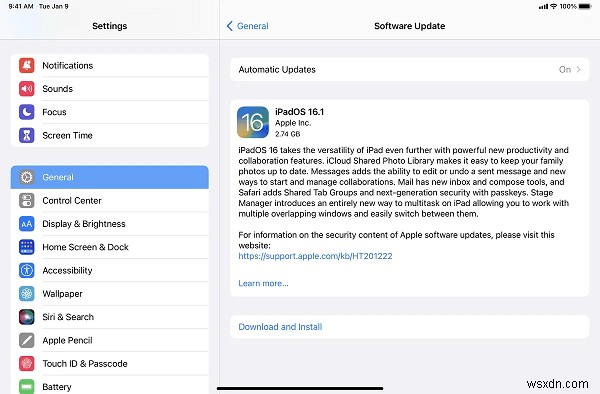
Task: Tap the Learn more link
Action: 263,283
